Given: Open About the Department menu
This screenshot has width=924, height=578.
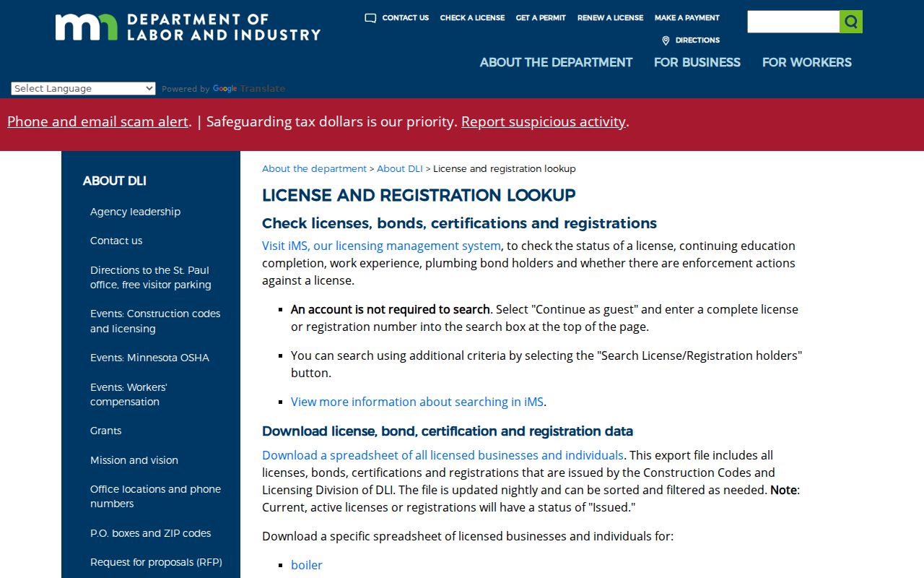Looking at the screenshot, I should click(556, 62).
